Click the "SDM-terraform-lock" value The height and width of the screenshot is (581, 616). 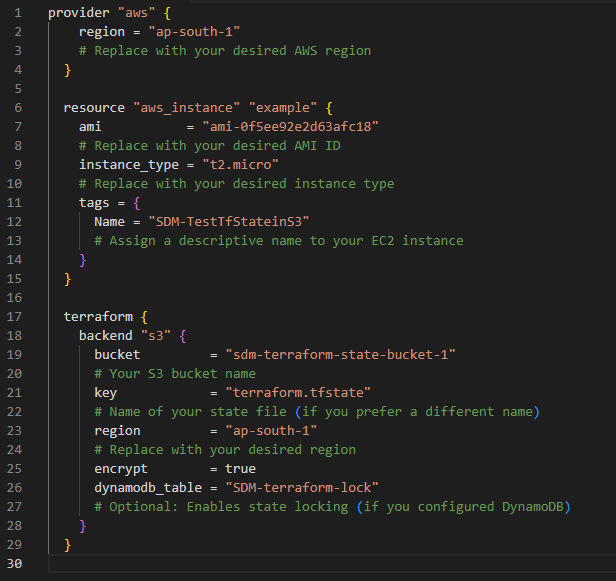tap(302, 488)
